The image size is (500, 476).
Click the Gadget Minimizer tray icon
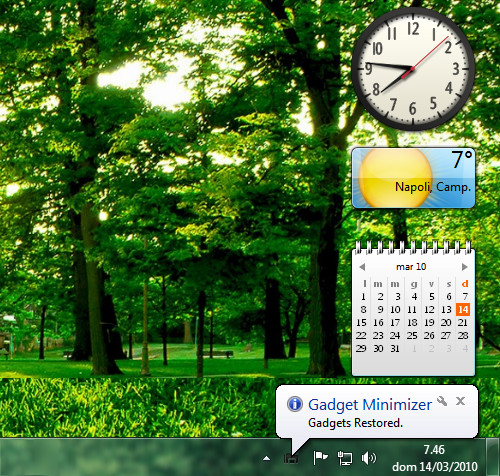291,458
